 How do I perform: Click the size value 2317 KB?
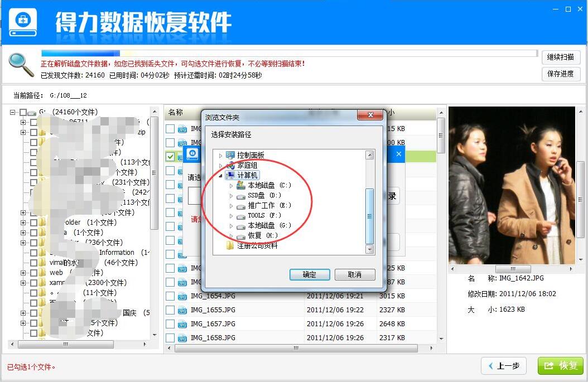(392, 338)
